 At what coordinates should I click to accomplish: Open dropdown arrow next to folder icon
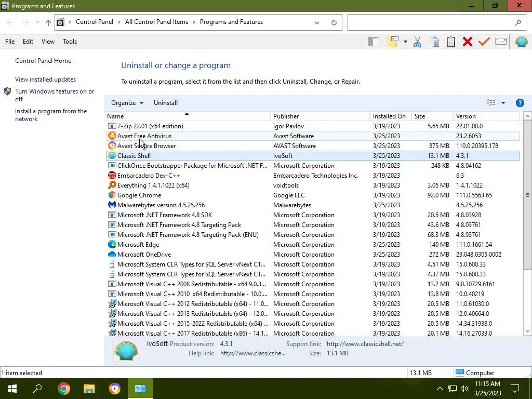coord(405,42)
